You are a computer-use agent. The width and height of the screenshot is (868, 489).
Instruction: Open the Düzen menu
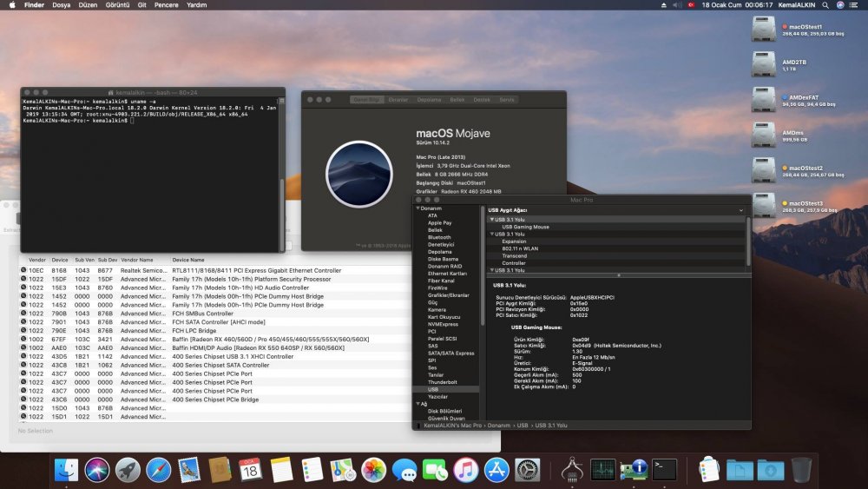[x=88, y=5]
